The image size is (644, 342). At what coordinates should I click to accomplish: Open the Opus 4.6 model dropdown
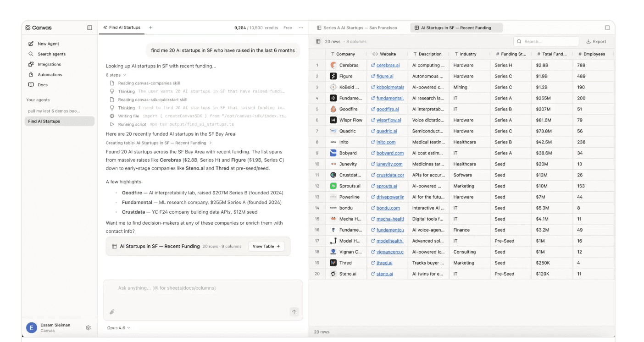pos(119,328)
